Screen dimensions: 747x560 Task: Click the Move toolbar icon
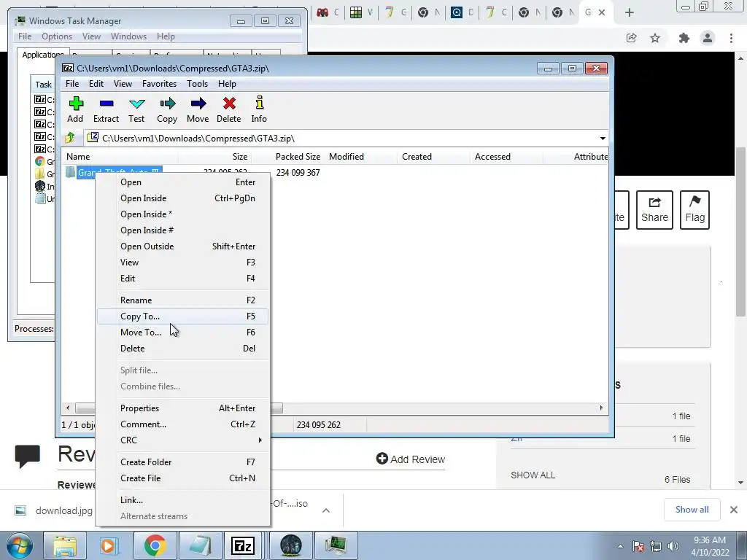coord(198,110)
